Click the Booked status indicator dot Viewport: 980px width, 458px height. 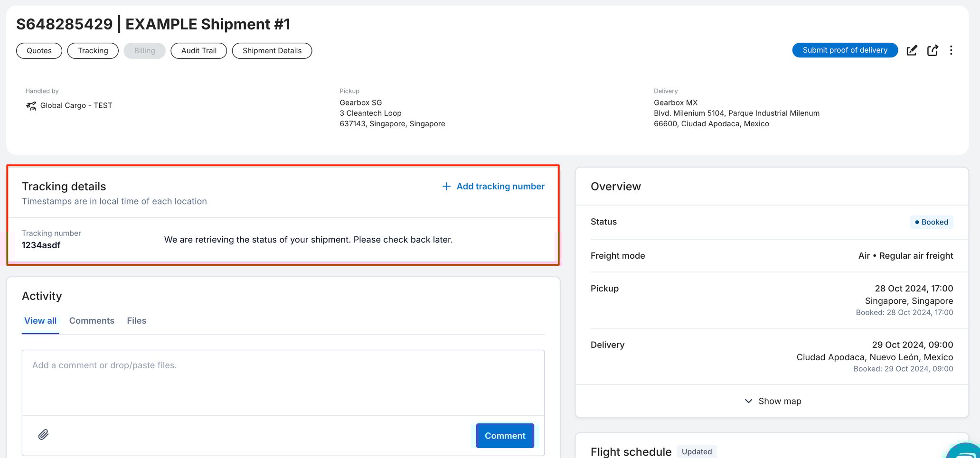click(917, 222)
